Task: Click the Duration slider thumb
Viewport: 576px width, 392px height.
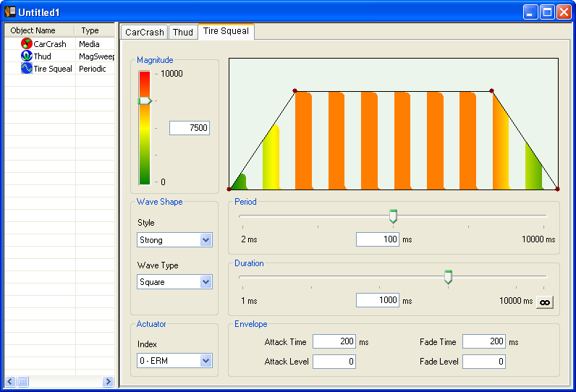Action: pos(448,277)
